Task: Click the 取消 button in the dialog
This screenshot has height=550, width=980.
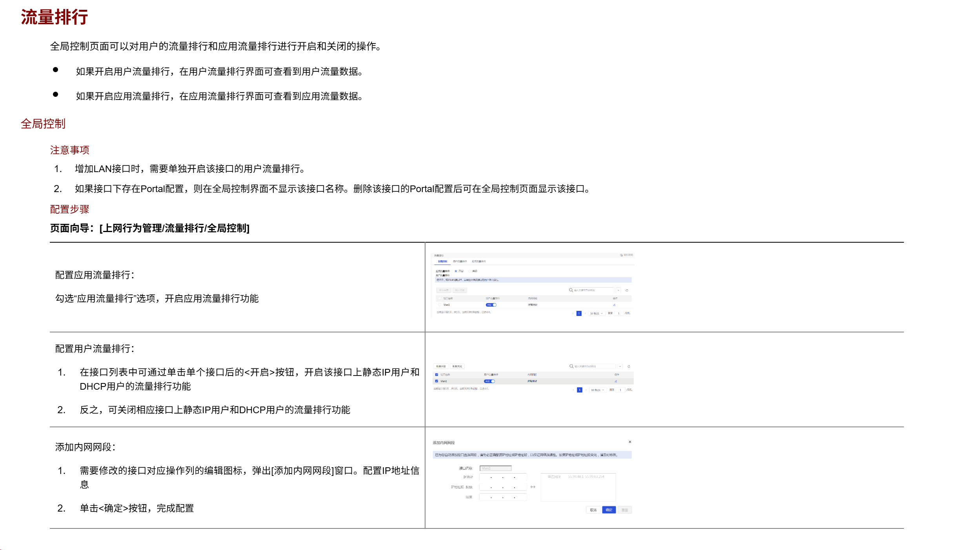Action: (593, 510)
